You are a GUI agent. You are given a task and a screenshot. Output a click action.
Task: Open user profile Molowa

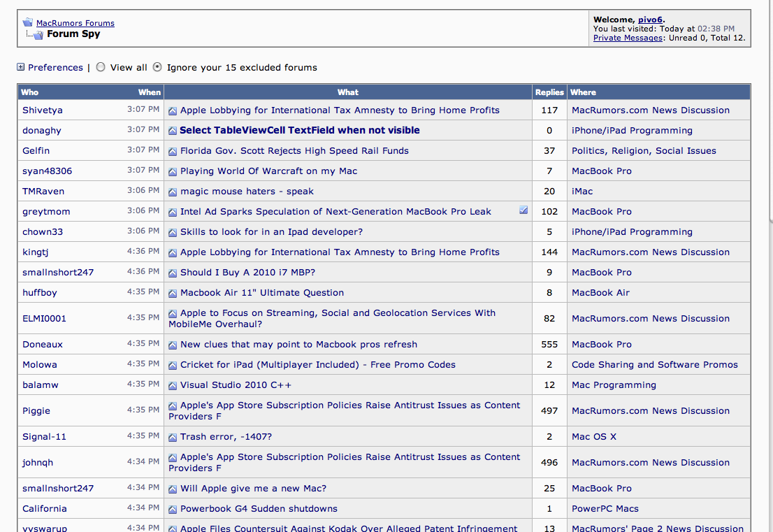click(39, 365)
